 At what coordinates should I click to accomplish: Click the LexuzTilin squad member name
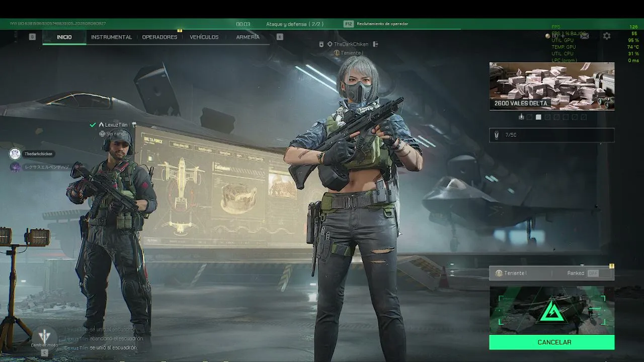[x=116, y=125]
